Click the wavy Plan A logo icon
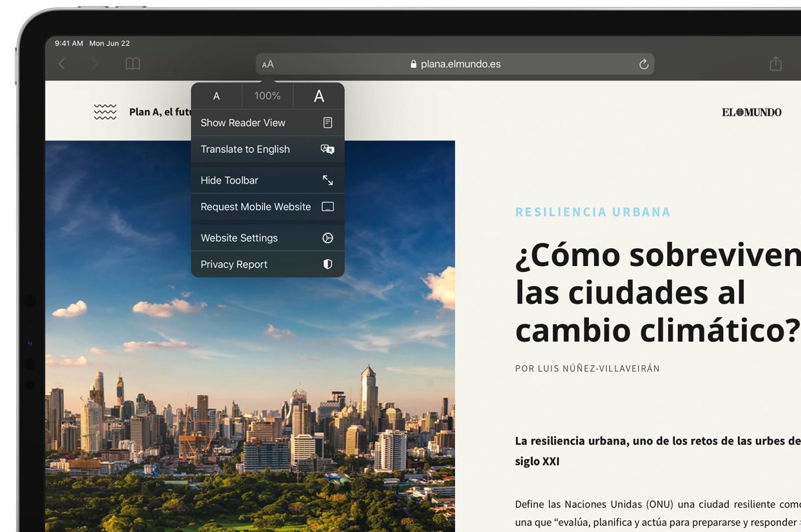Image resolution: width=801 pixels, height=532 pixels. pos(105,112)
